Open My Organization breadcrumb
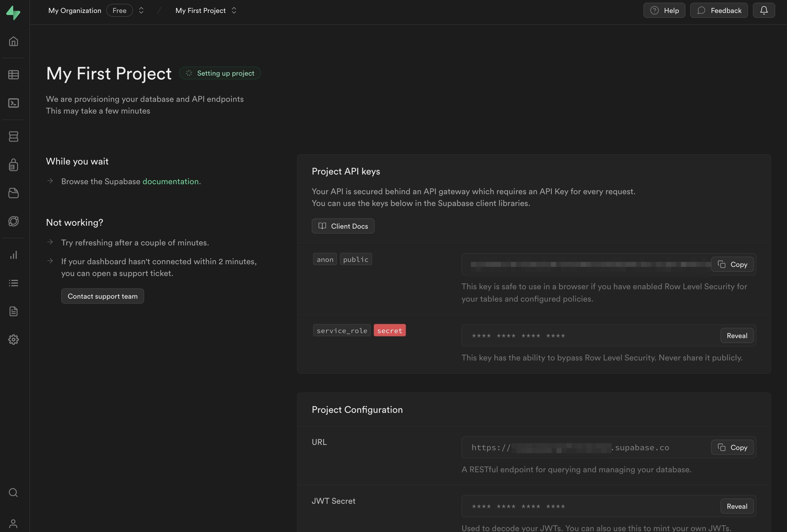This screenshot has height=532, width=787. [x=74, y=11]
